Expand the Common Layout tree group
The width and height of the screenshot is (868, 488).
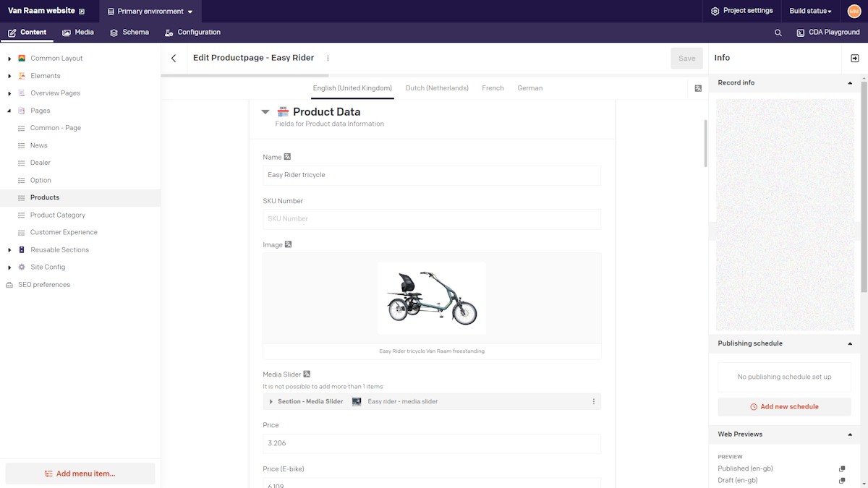9,59
